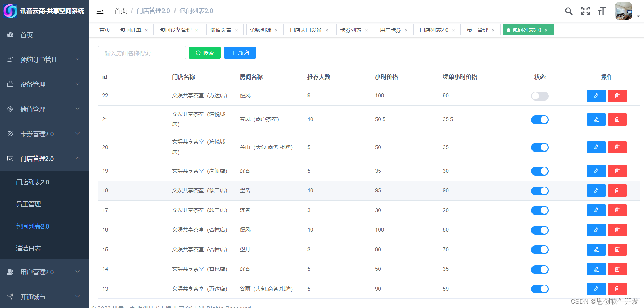Screen dimensions: 644x308
Task: Open user avatar menu
Action: (x=623, y=11)
